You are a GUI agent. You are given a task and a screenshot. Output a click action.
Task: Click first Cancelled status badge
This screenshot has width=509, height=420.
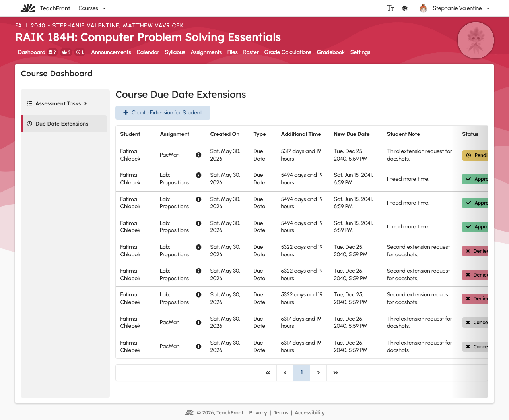pos(475,323)
